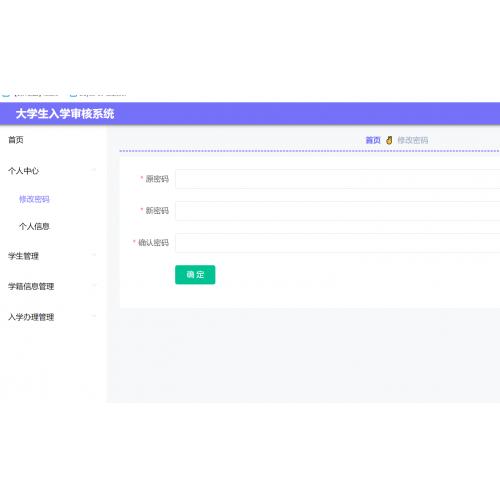Click the breadcrumb separator hand icon

click(389, 140)
